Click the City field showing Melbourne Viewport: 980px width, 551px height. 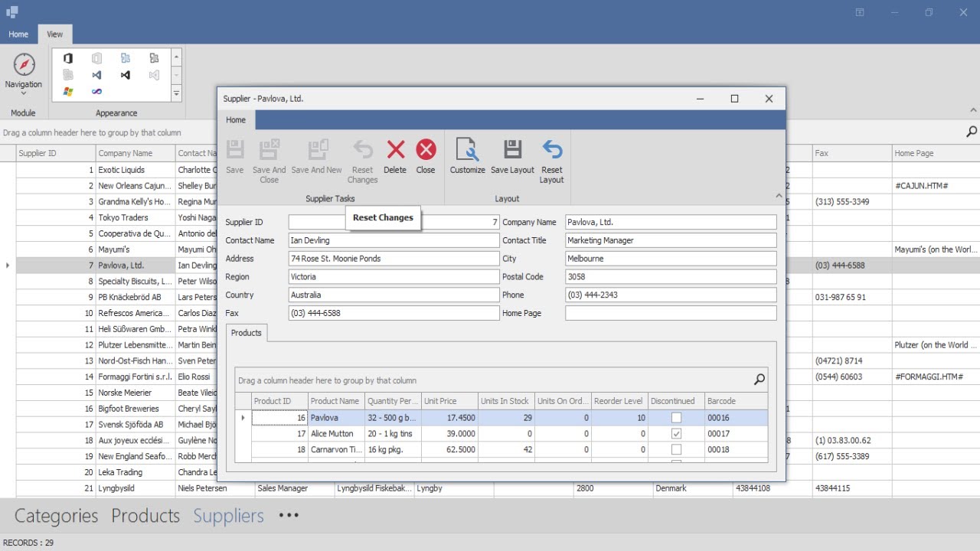click(x=671, y=259)
